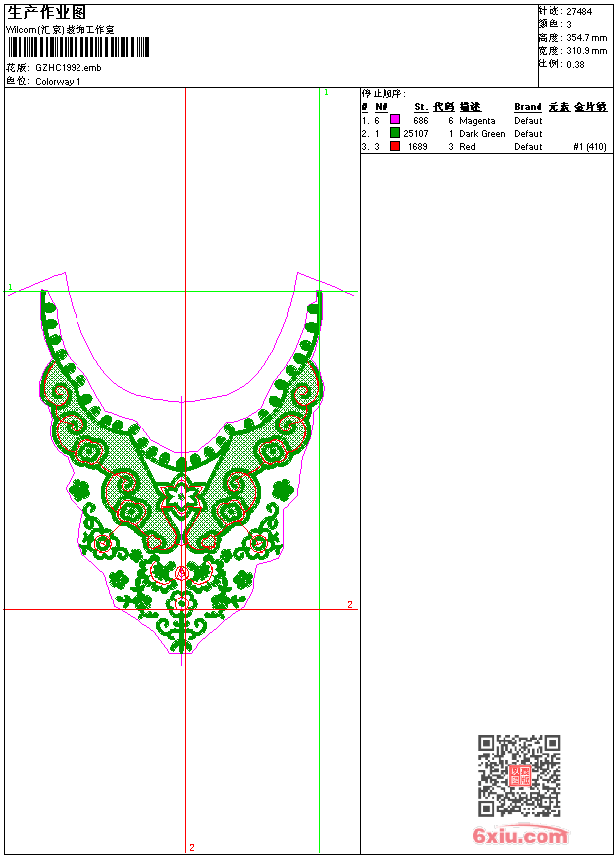The image size is (616, 855).
Task: Click Default brand in the Red row
Action: 529,147
